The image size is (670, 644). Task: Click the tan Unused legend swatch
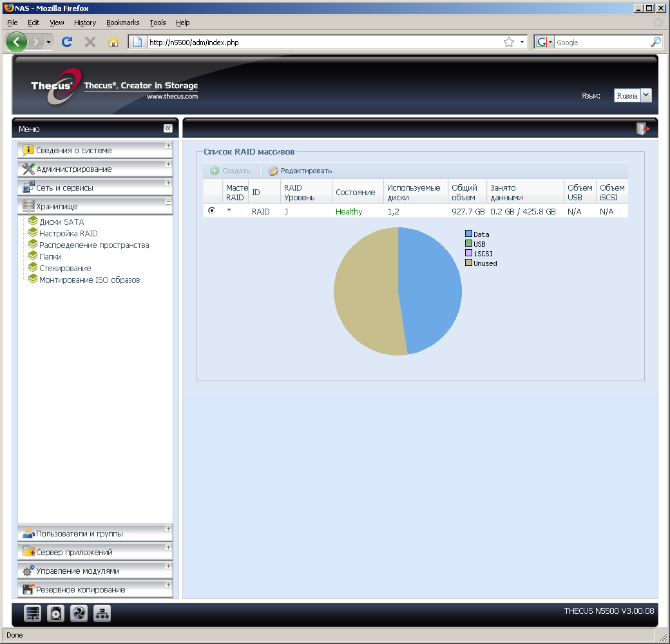468,263
